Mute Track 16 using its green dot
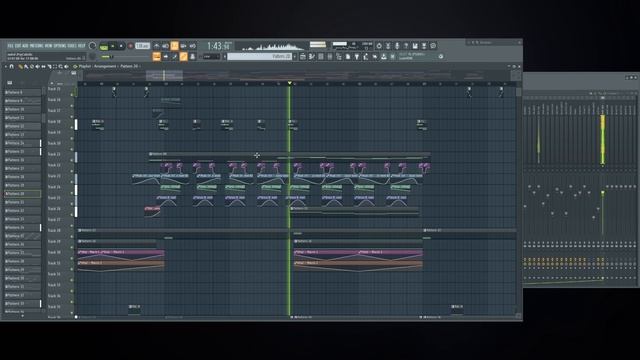 point(72,106)
